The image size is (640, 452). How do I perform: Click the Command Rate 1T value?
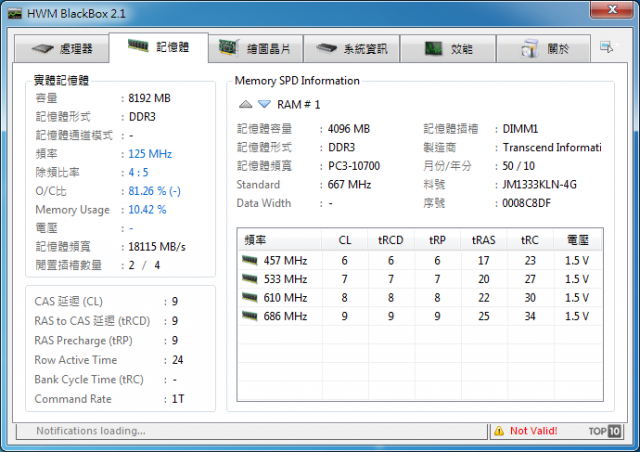[x=178, y=399]
